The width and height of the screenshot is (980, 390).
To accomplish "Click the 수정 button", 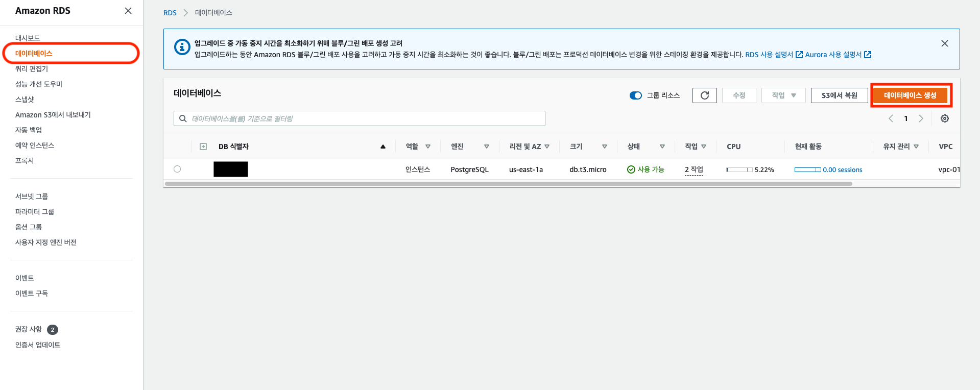I will (739, 95).
